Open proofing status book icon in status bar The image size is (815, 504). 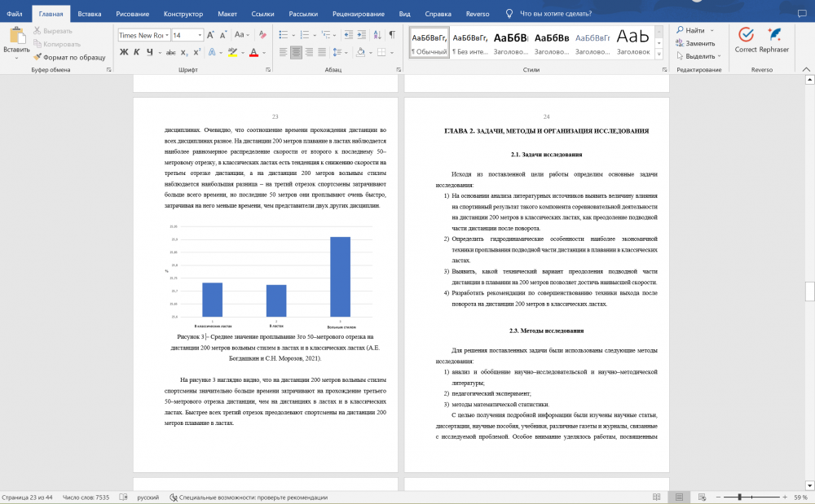[x=123, y=497]
